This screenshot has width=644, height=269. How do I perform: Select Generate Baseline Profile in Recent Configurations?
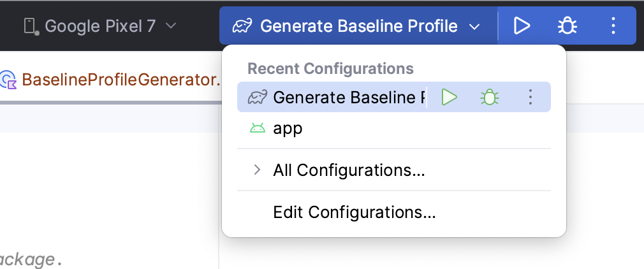394,98
